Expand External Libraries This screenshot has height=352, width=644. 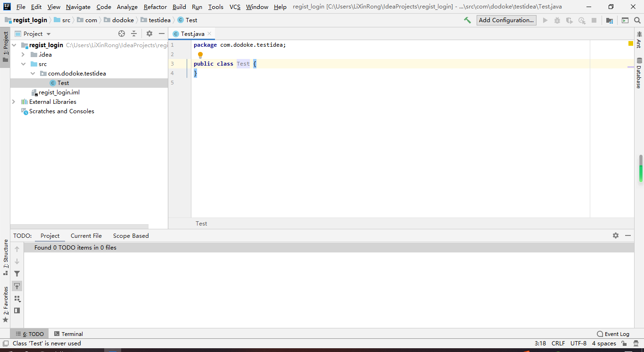coord(13,101)
